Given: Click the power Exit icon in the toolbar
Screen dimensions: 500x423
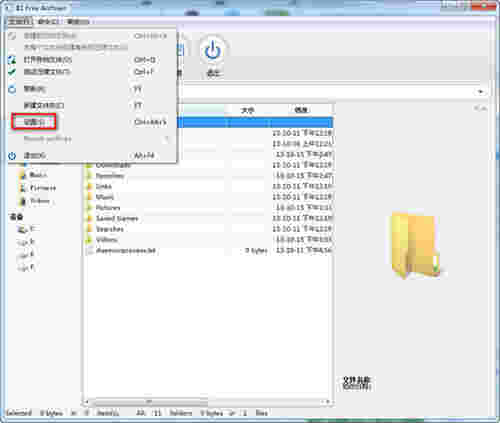Looking at the screenshot, I should coord(213,51).
